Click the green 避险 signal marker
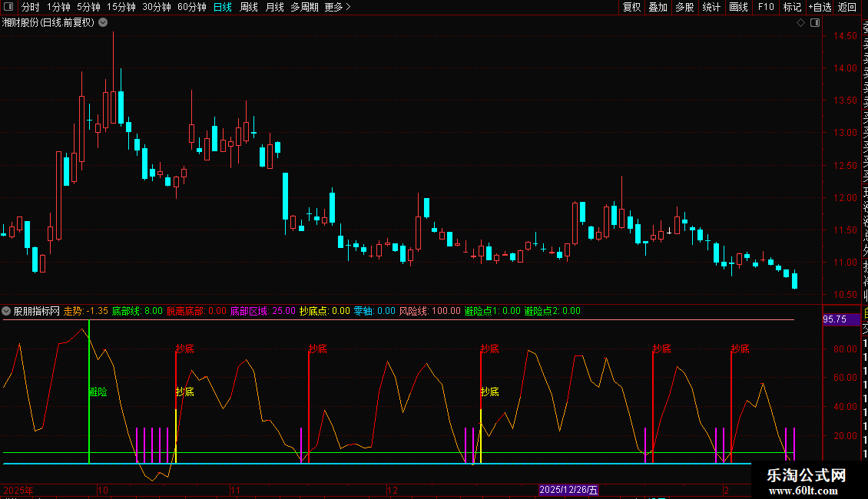The width and height of the screenshot is (868, 499). click(x=98, y=392)
